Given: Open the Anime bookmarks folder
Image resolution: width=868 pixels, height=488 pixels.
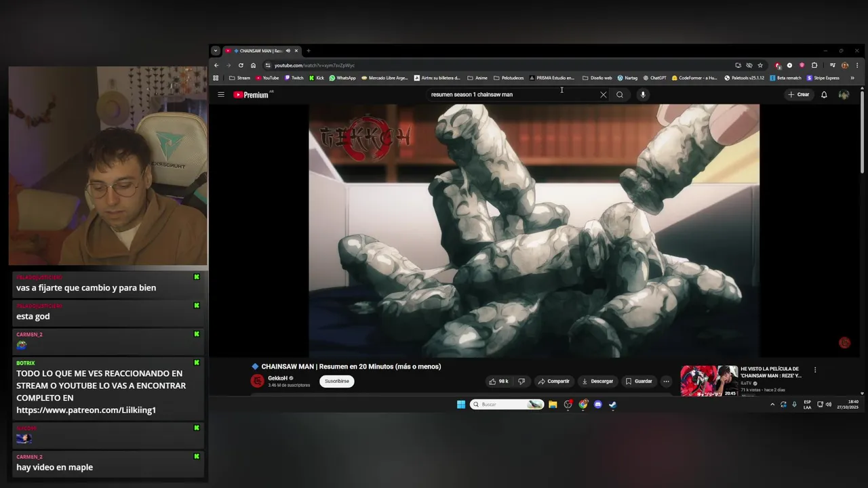Looking at the screenshot, I should point(477,78).
